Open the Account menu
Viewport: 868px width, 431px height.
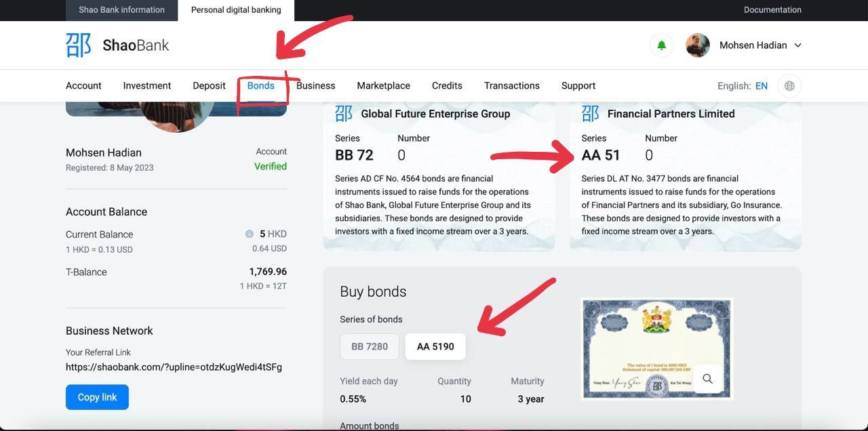click(x=83, y=86)
